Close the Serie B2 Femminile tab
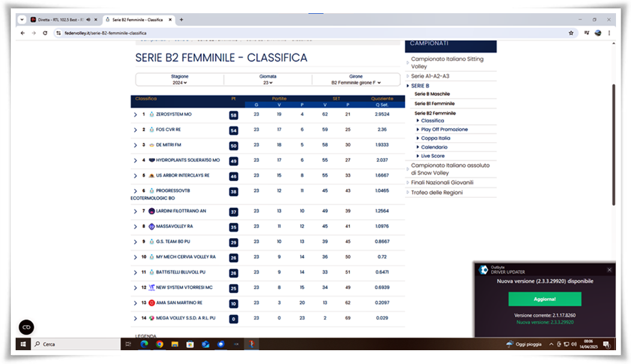 click(170, 19)
